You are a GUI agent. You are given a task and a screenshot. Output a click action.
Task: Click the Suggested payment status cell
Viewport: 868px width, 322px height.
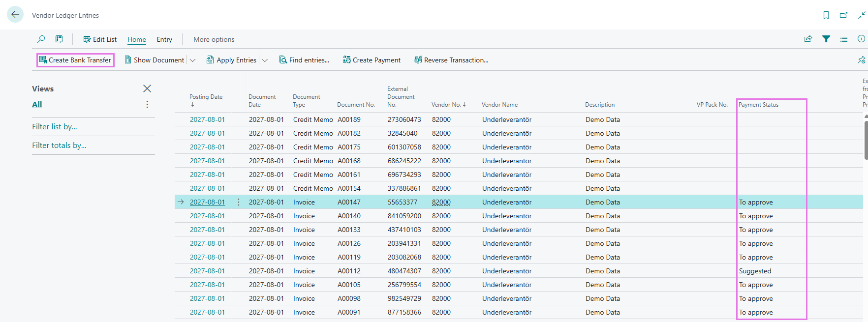[x=755, y=271]
